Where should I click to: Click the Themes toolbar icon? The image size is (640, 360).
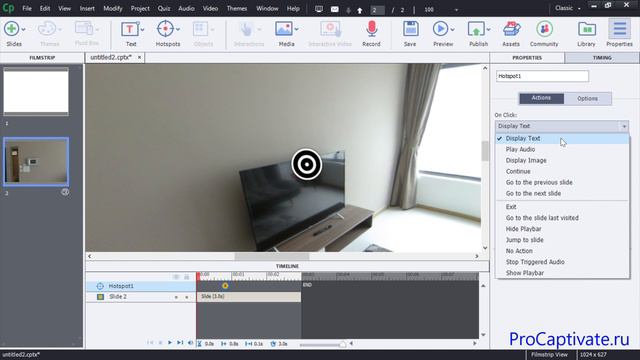tap(47, 29)
